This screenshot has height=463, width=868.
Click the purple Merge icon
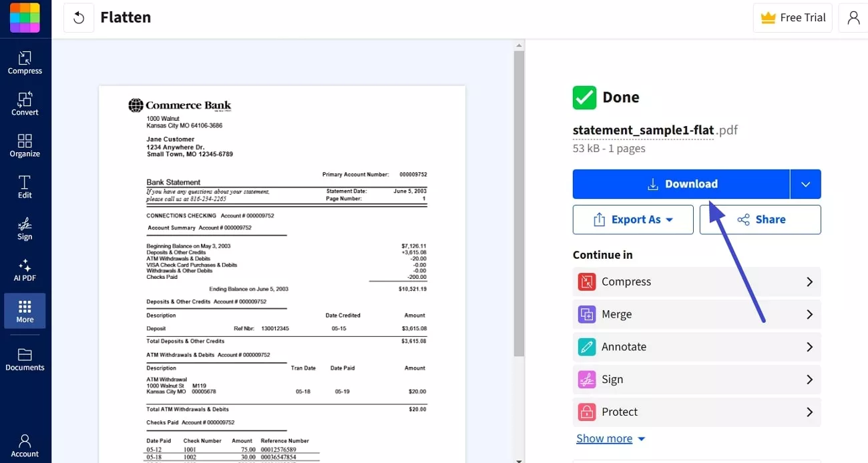coord(586,314)
